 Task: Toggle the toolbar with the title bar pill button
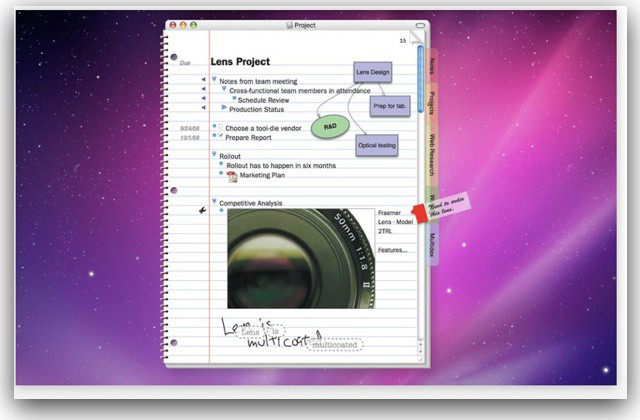click(420, 25)
